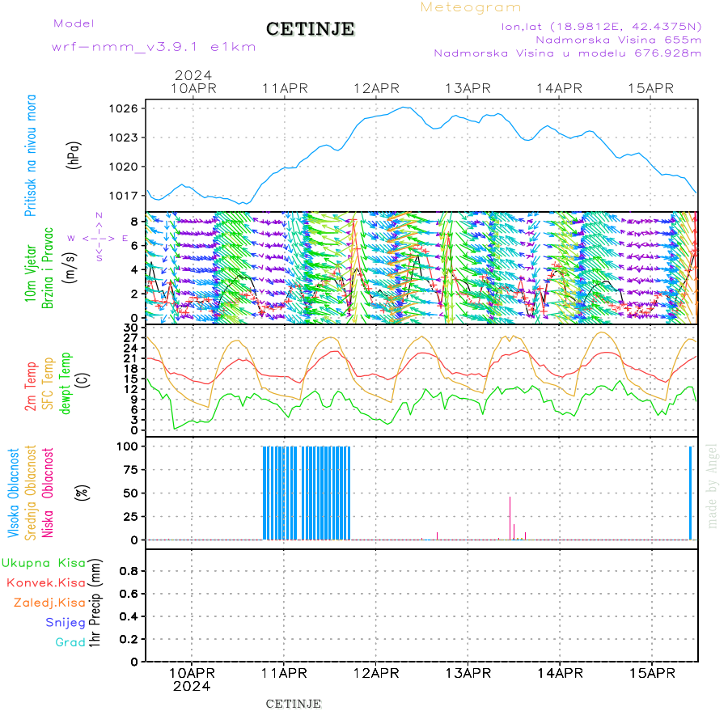This screenshot has width=728, height=728.
Task: Click the 10APR label on the top axis
Action: pos(193,88)
